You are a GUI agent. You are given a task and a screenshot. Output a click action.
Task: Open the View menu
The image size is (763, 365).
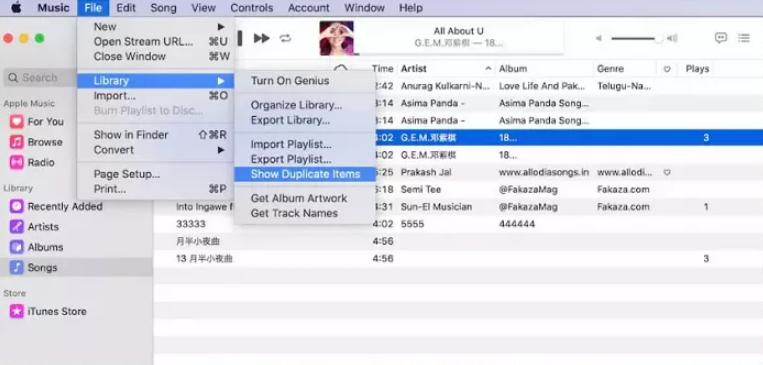click(x=203, y=8)
